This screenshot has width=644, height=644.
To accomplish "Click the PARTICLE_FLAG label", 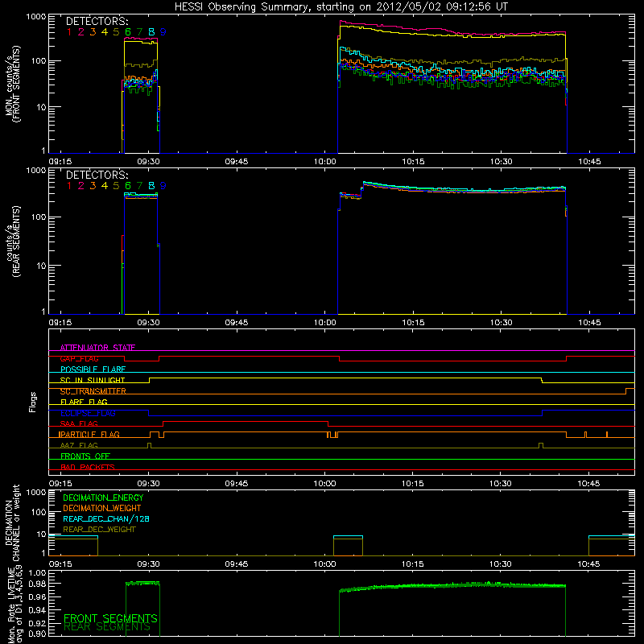I will [x=89, y=435].
